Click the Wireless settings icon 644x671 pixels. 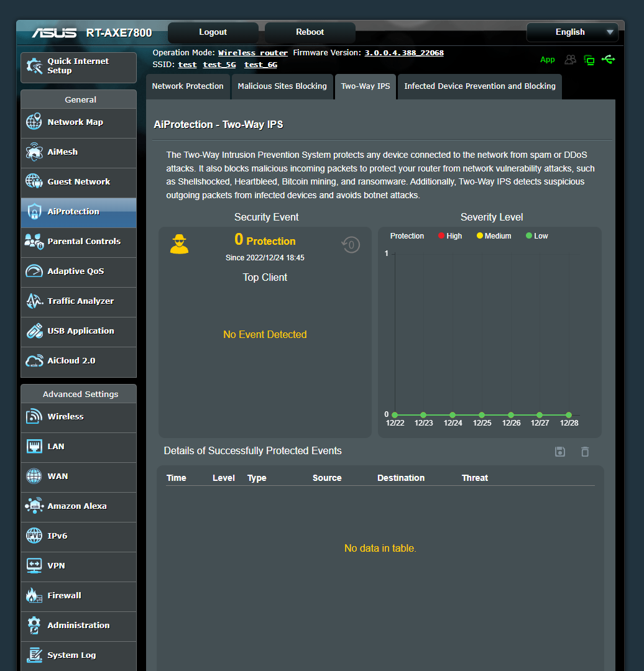click(34, 416)
